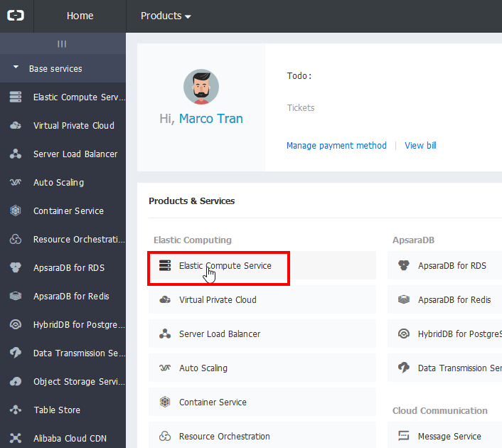Open the View bill link
Screen dimensions: 502x448
(x=420, y=146)
